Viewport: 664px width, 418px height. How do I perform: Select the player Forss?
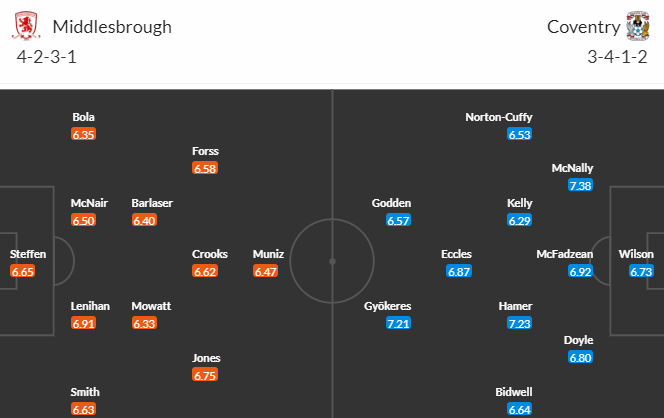point(205,151)
